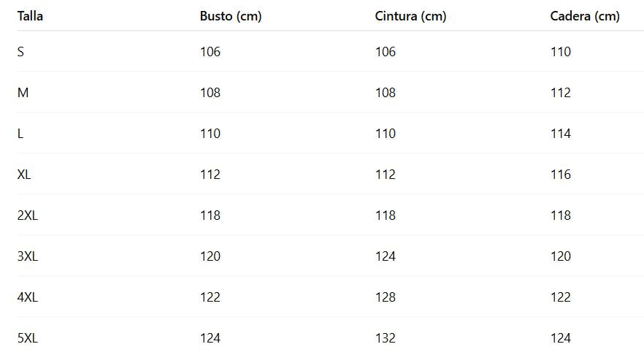Select the waist value 128 for size 4XL
Screen dimensions: 644x363
386,297
